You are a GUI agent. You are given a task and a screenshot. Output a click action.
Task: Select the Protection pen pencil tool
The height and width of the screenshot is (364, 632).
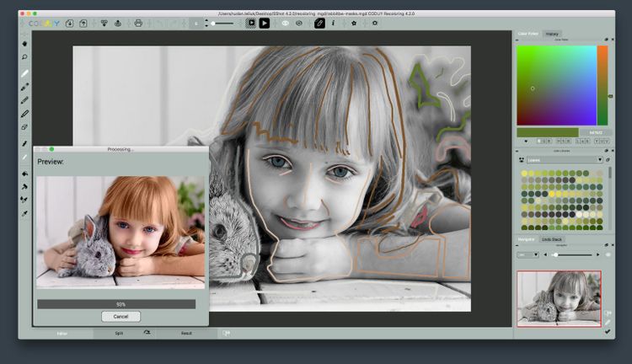24,114
